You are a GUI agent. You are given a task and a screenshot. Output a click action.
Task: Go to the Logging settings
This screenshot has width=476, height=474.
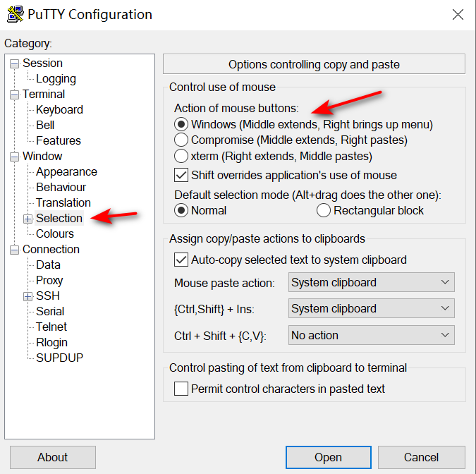point(56,79)
